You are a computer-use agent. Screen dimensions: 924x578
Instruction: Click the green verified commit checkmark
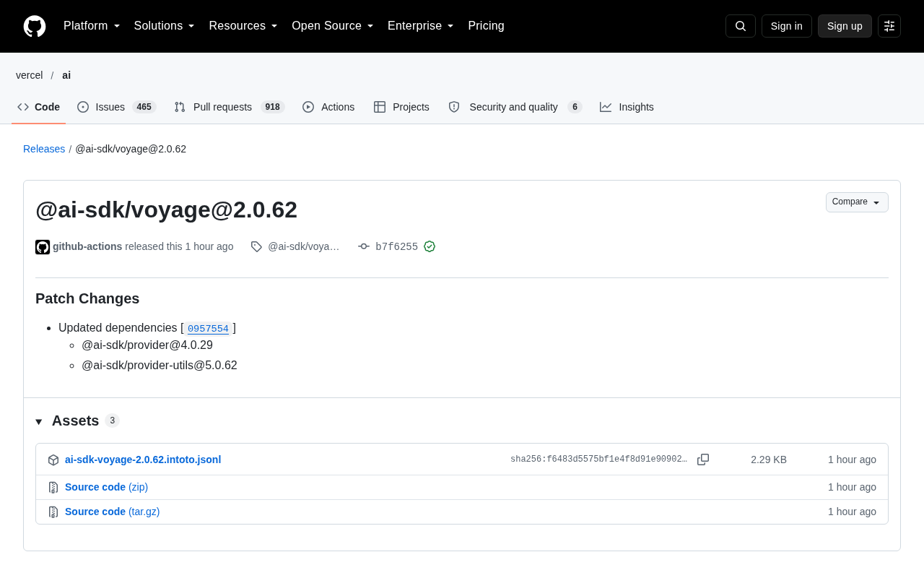click(x=430, y=246)
